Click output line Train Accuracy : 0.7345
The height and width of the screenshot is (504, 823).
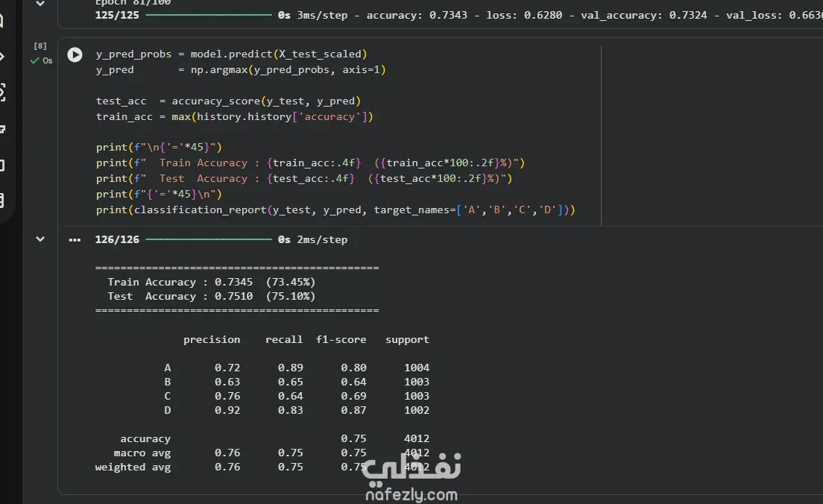pos(211,282)
